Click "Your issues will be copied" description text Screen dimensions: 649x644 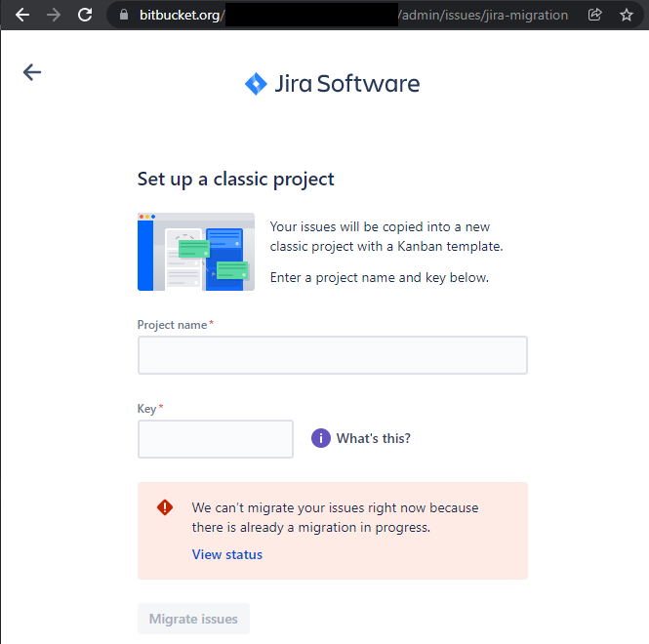pos(386,236)
